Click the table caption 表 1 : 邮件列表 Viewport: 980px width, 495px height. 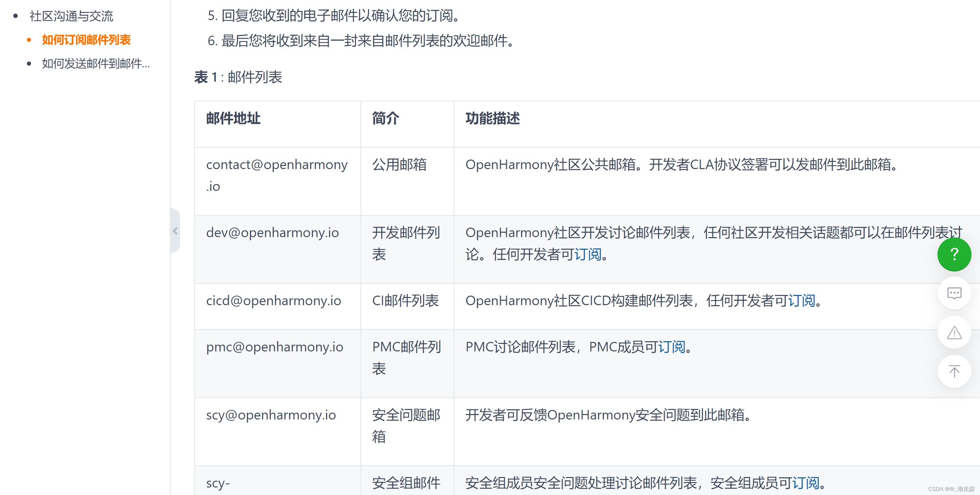click(x=238, y=77)
